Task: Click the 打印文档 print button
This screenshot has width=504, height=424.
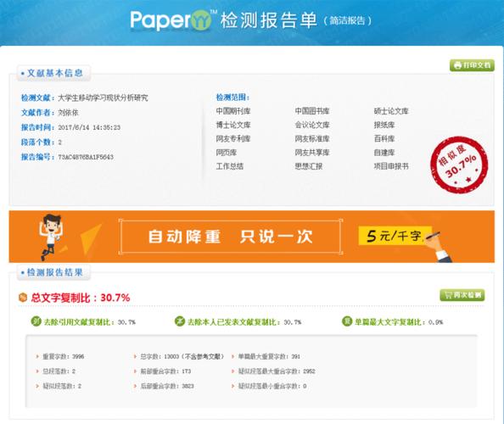Action: point(472,65)
